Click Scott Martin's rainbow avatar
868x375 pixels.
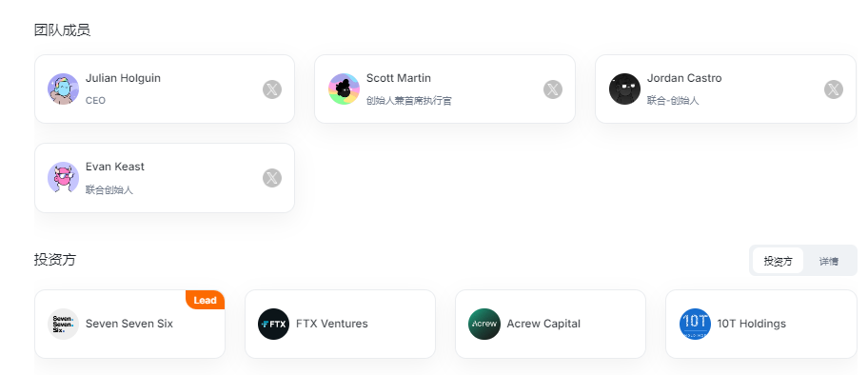coord(344,89)
